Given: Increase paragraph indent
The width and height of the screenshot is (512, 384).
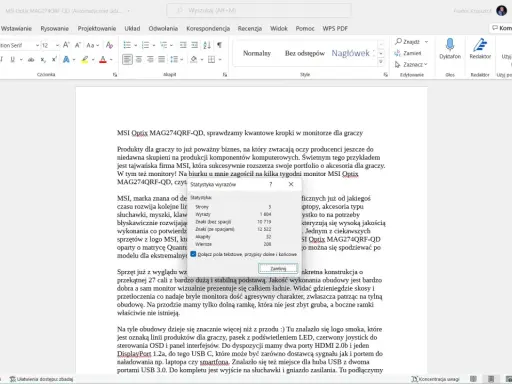Looking at the screenshot, I should (x=195, y=45).
